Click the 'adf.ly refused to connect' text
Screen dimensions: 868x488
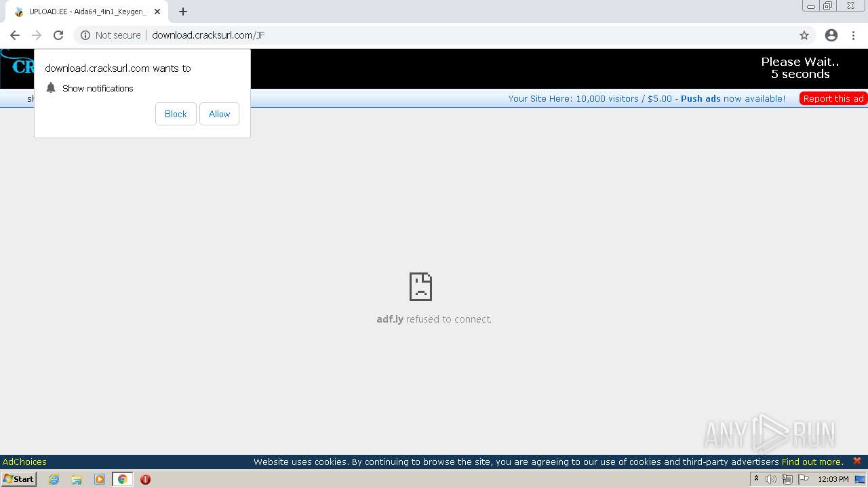434,319
